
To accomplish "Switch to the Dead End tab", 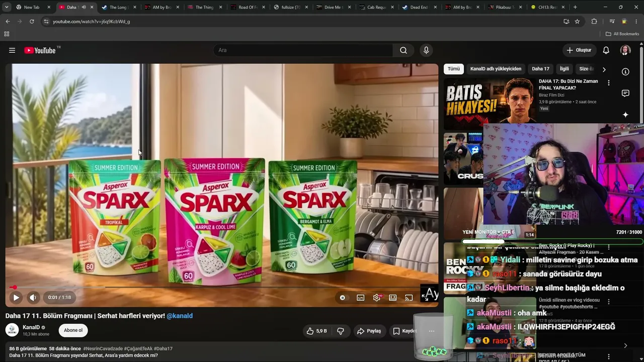I will pos(419,7).
